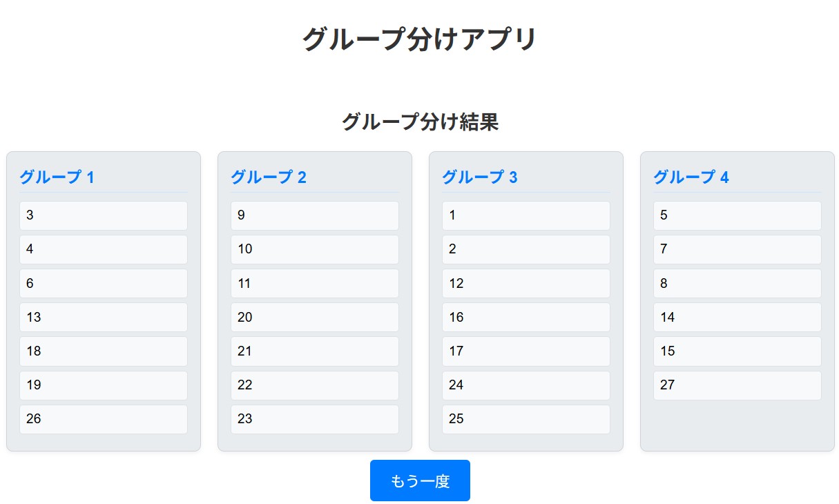Viewport: 839px width, 504px height.
Task: Click the グループ分け結果 heading
Action: [420, 122]
